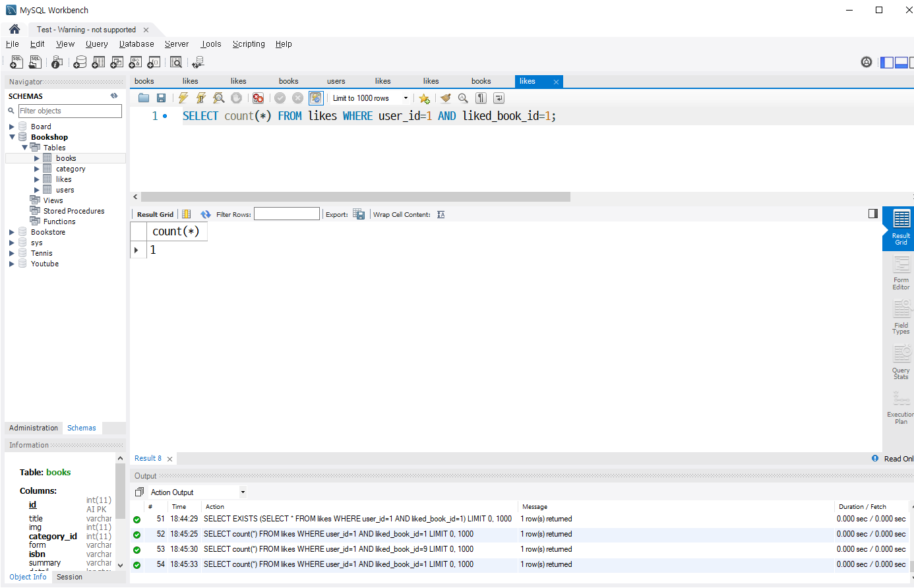Show Field Types side button
The height and width of the screenshot is (588, 914).
coord(901,318)
